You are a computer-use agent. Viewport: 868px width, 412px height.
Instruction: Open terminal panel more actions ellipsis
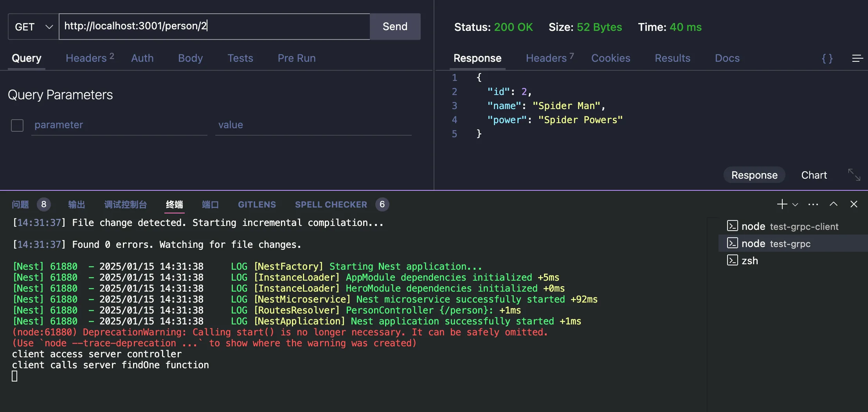coord(813,204)
